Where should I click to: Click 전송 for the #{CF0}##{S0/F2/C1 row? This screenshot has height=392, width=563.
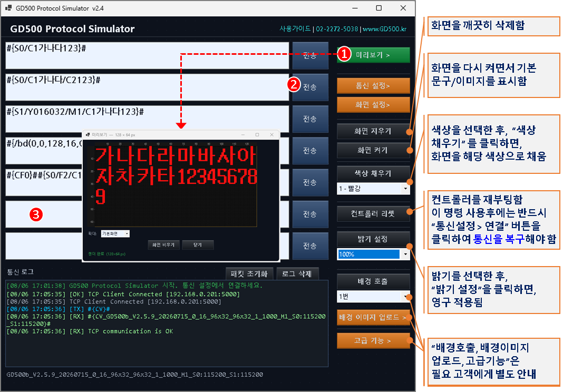coord(310,182)
